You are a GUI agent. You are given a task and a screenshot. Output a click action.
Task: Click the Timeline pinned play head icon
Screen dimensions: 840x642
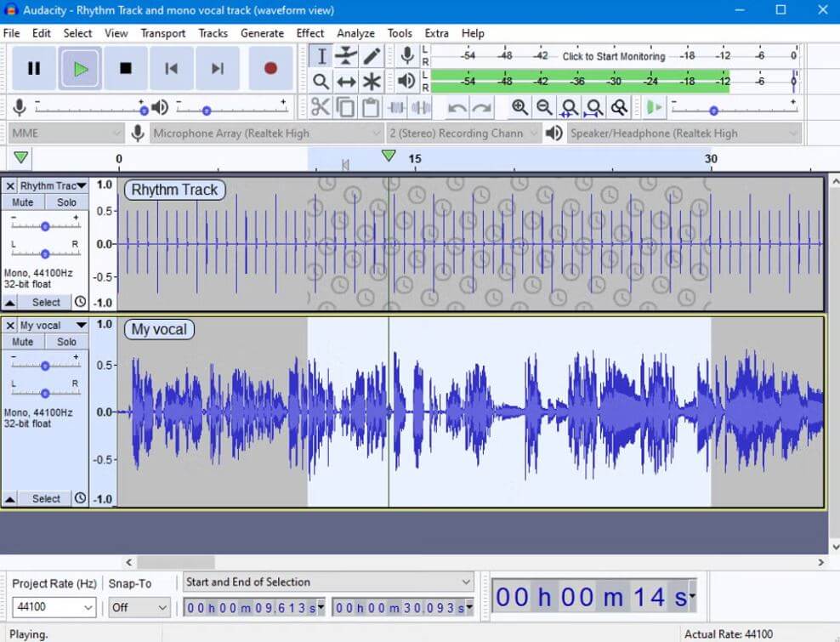tap(21, 157)
